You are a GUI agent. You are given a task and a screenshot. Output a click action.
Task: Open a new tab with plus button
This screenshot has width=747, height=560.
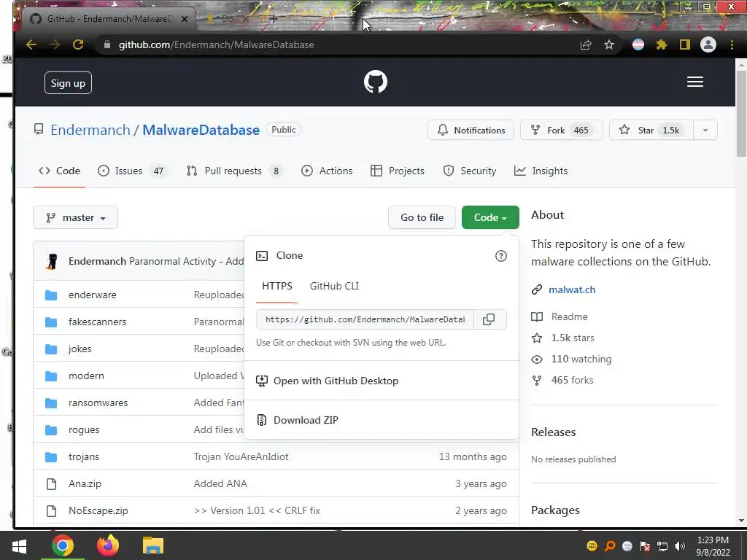click(x=274, y=19)
